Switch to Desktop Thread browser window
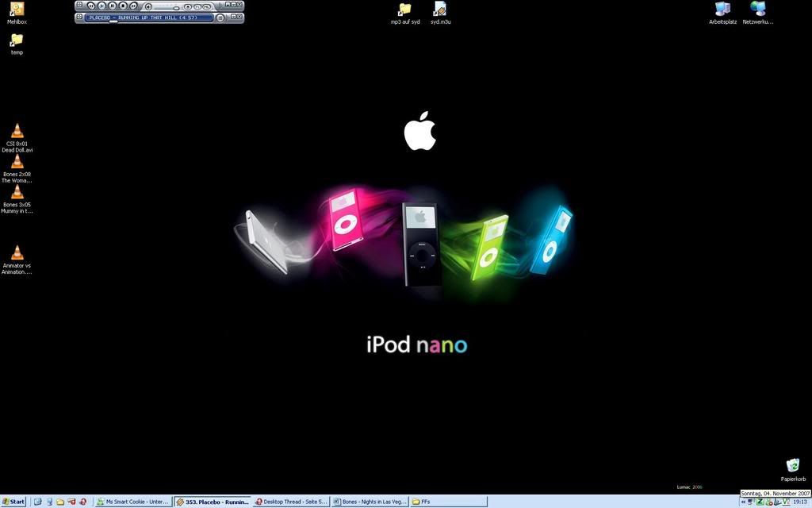812x508 pixels. (x=290, y=502)
